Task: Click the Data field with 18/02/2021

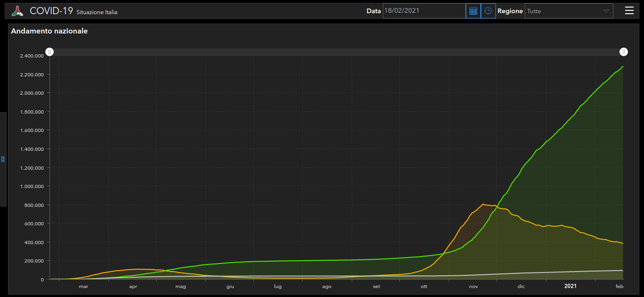Action: (x=424, y=11)
